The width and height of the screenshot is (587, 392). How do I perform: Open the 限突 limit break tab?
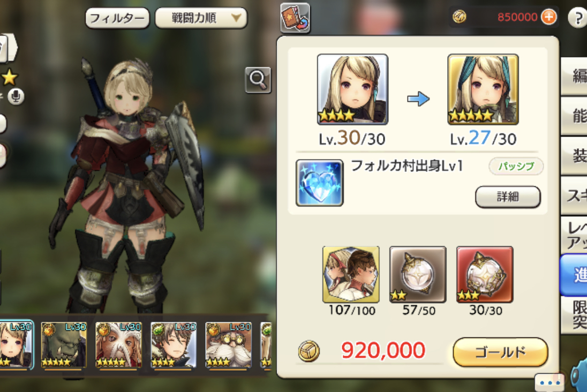(x=574, y=314)
